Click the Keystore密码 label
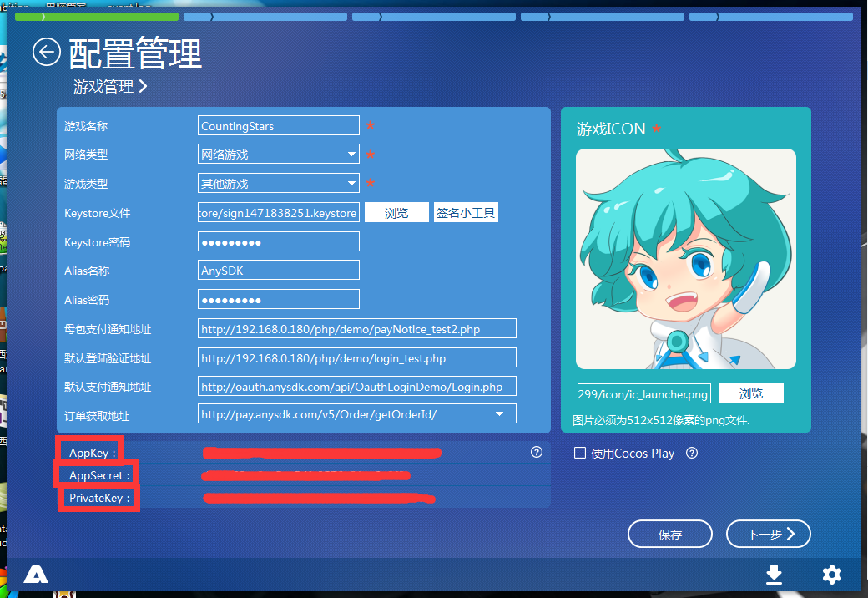The width and height of the screenshot is (868, 598). pyautogui.click(x=98, y=242)
